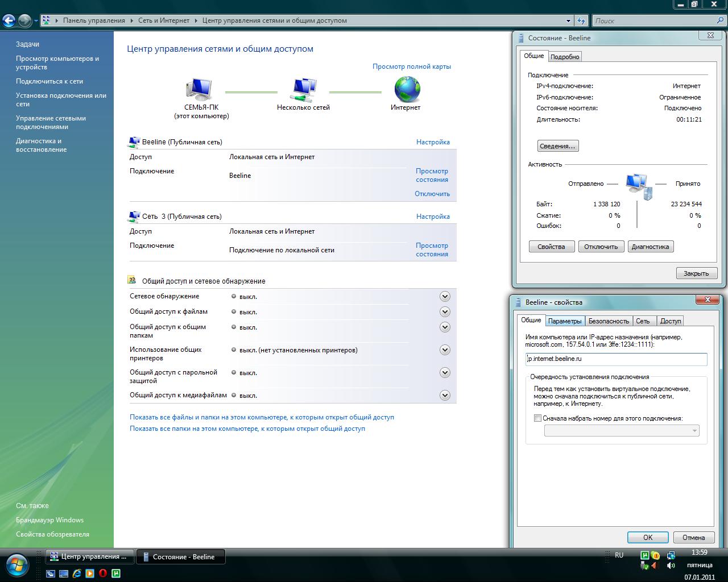The image size is (728, 582).
Task: Click the Интернет globe icon
Action: (407, 89)
